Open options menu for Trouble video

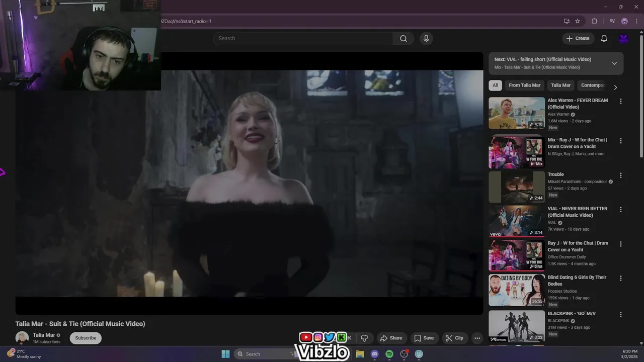[x=620, y=175]
